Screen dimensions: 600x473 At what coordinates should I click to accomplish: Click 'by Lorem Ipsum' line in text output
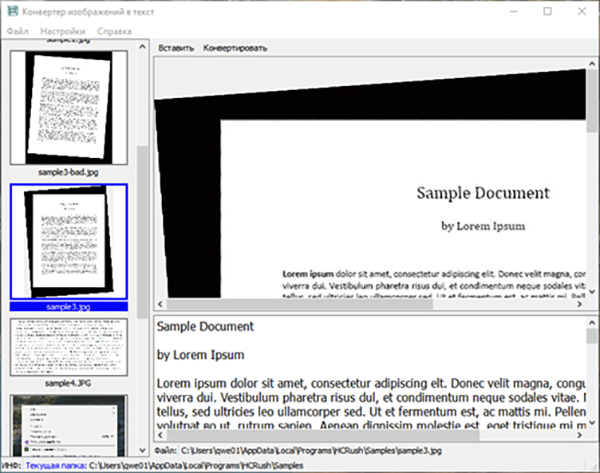pyautogui.click(x=201, y=355)
